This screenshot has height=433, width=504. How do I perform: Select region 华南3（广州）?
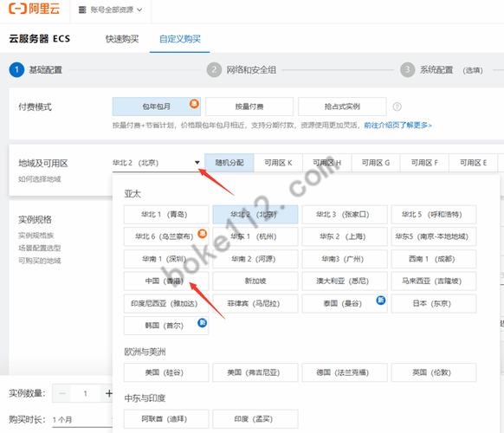(345, 259)
